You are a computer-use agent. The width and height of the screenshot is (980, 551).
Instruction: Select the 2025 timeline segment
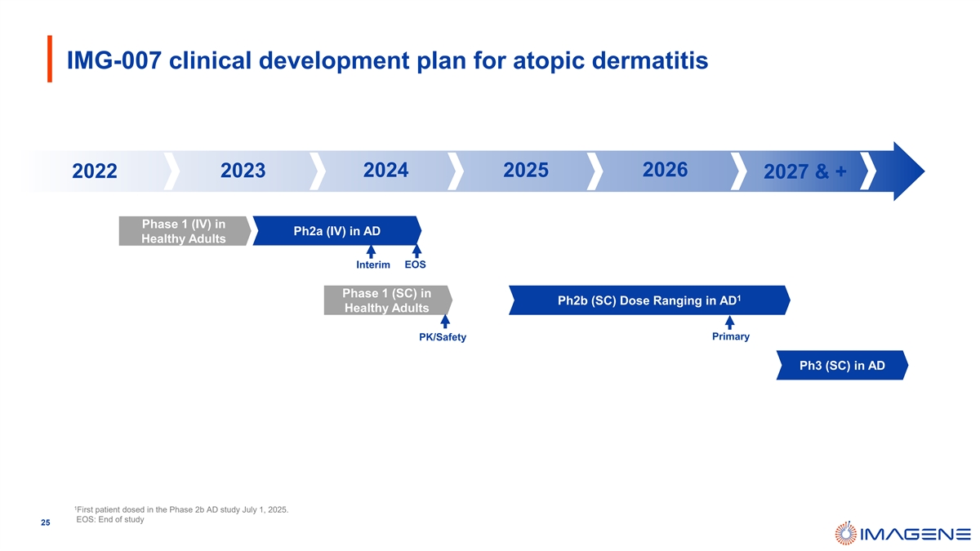pyautogui.click(x=526, y=171)
